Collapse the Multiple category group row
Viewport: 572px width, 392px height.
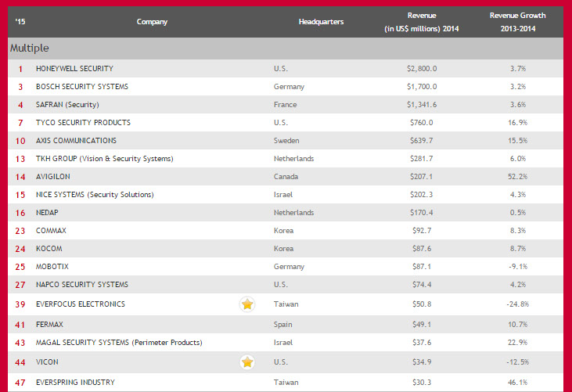point(31,48)
